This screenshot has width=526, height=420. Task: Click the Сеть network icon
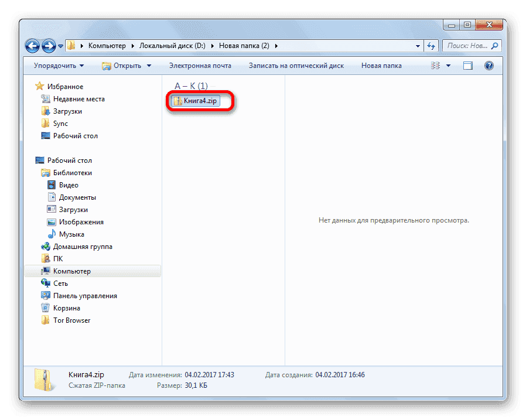tap(45, 283)
